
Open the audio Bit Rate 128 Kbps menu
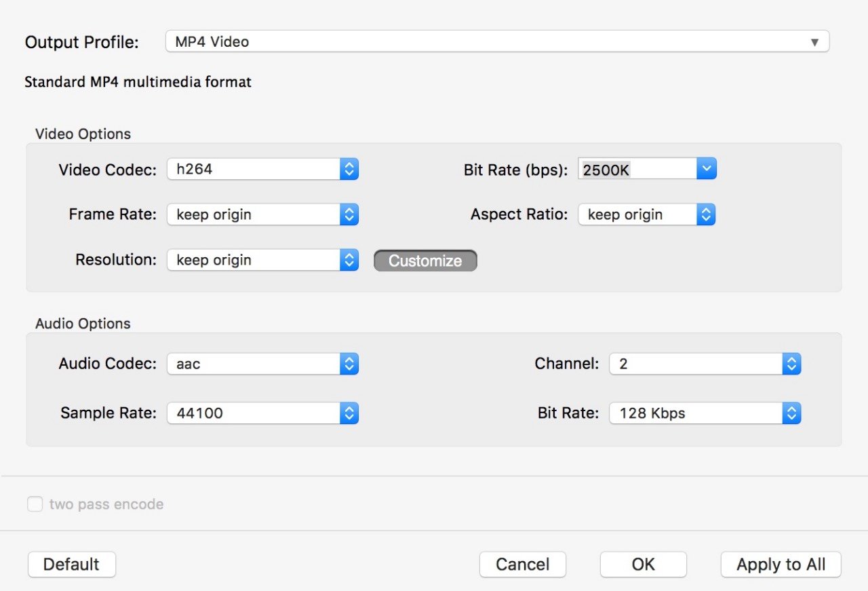click(705, 413)
